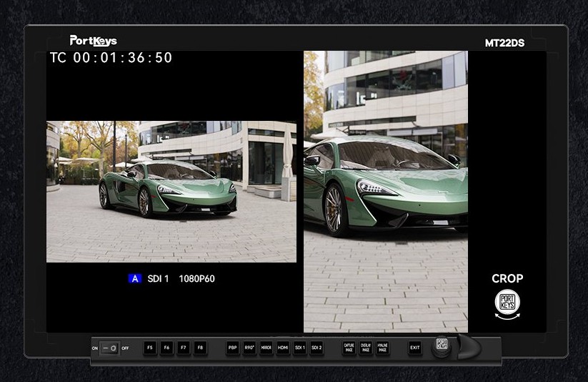The image size is (588, 382).
Task: Click the left landscape car video feed
Action: click(171, 192)
